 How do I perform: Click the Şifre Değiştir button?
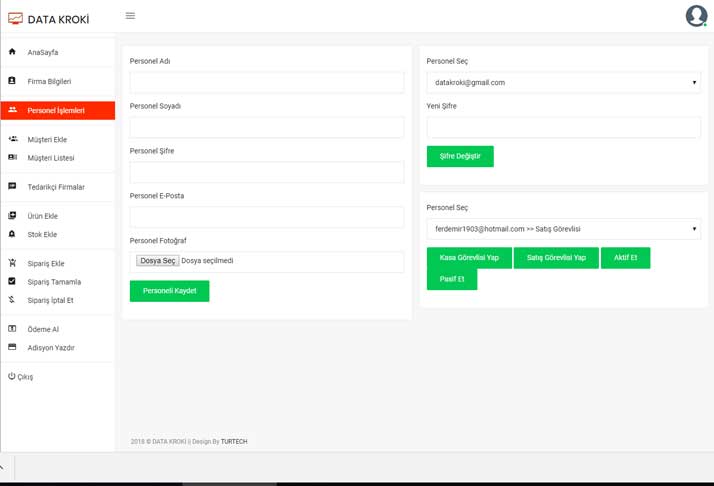[460, 156]
